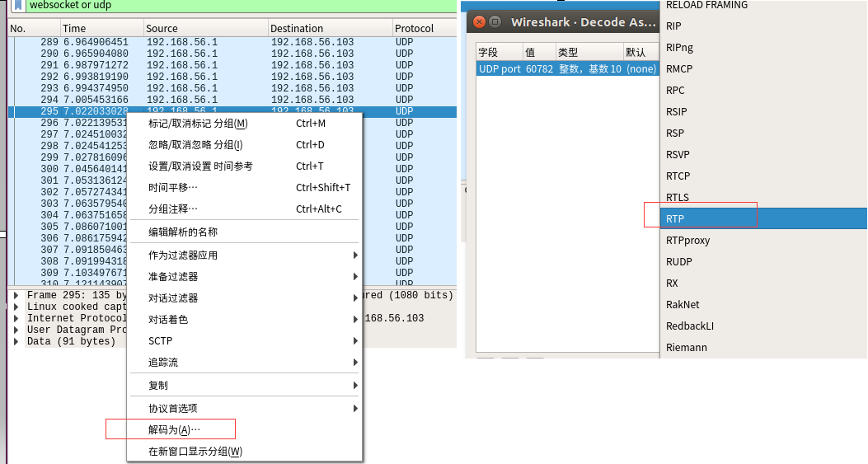Pick RTCP from the protocol list

(x=763, y=176)
